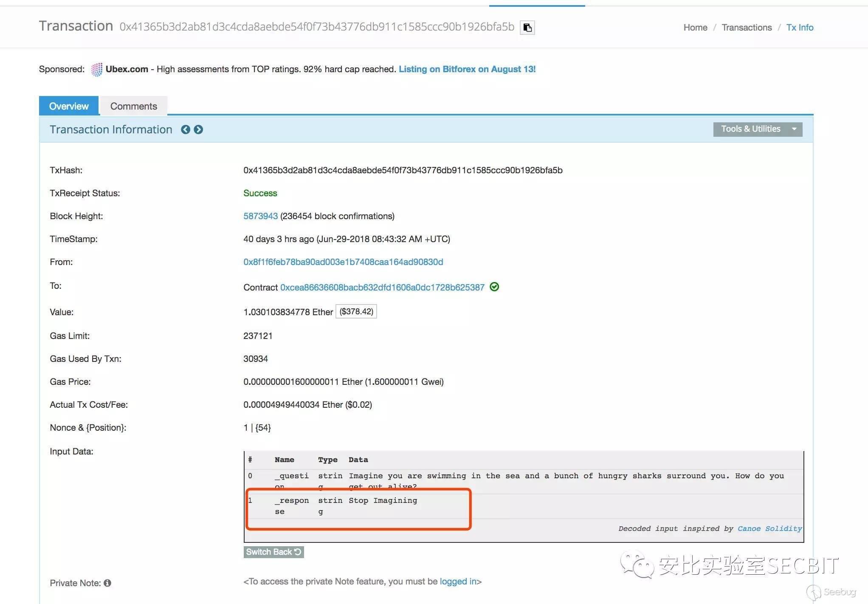Image resolution: width=868 pixels, height=604 pixels.
Task: Click the refresh arrow on Switch Back
Action: pyautogui.click(x=298, y=552)
